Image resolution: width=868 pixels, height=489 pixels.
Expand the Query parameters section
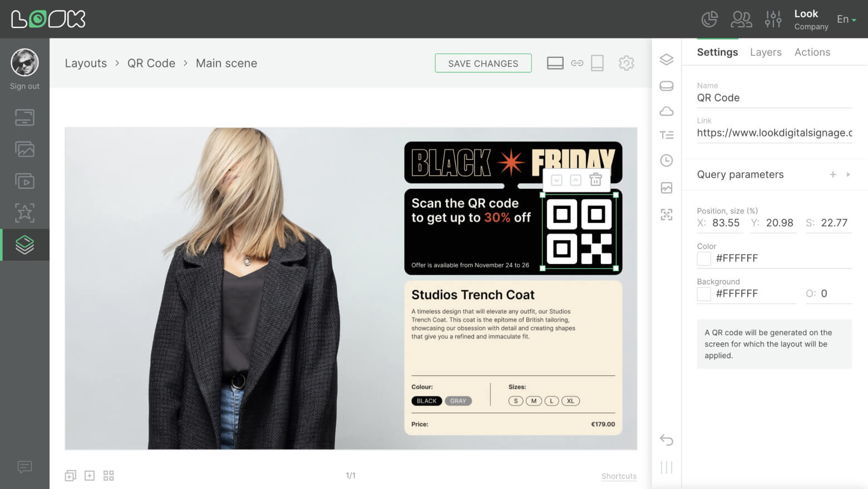click(849, 174)
